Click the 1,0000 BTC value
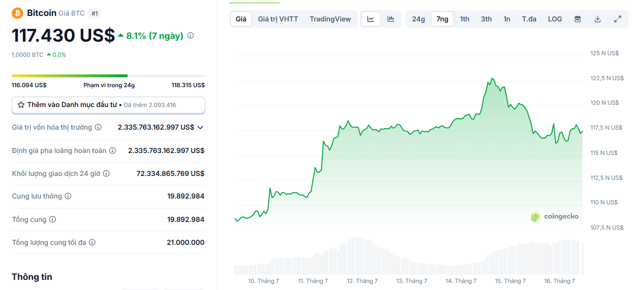This screenshot has width=644, height=290. click(28, 55)
